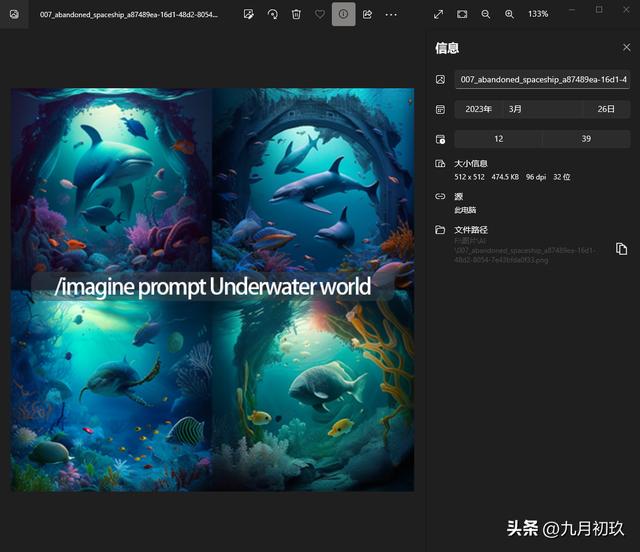Click the Edit image icon
Viewport: 640px width, 552px height.
(x=248, y=14)
